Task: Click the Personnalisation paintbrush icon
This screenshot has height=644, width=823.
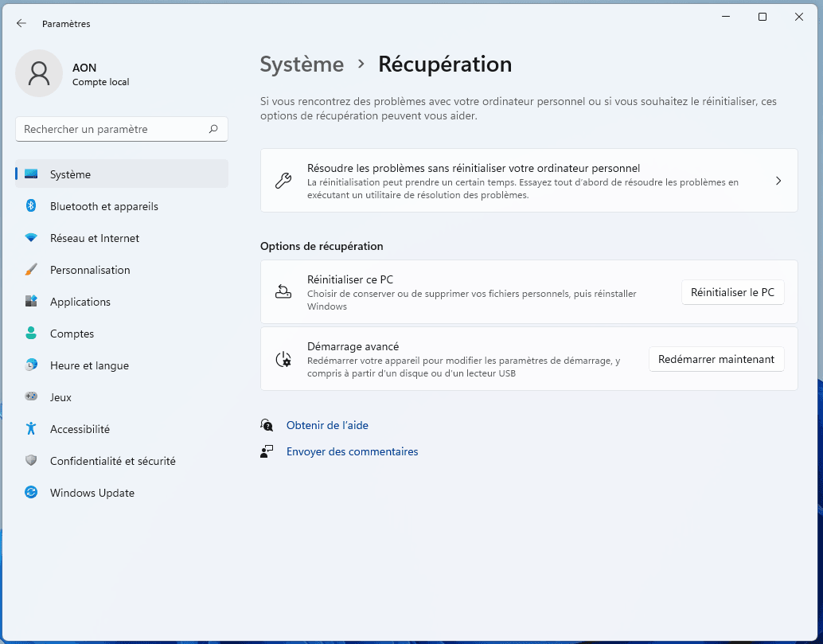Action: [31, 270]
